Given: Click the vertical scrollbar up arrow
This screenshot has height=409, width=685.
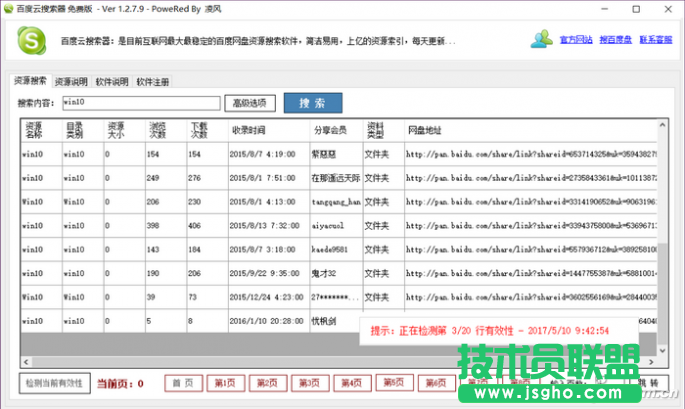Looking at the screenshot, I should coord(662,125).
